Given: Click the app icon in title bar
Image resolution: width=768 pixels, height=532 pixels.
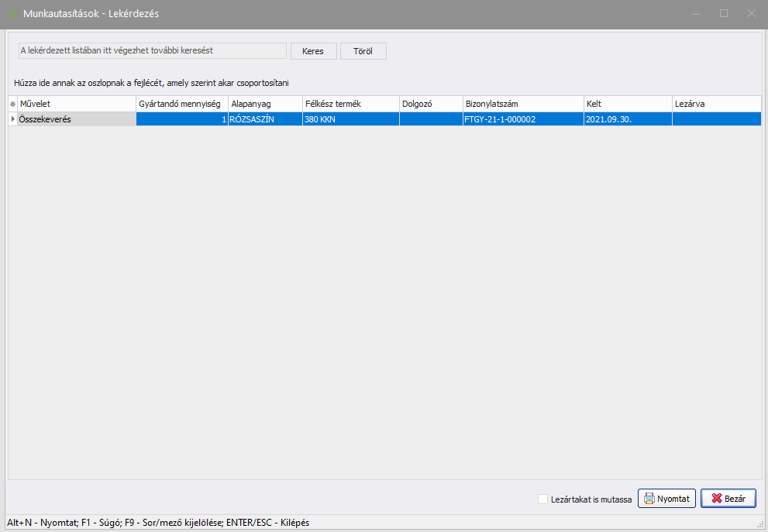Looking at the screenshot, I should click(x=13, y=13).
